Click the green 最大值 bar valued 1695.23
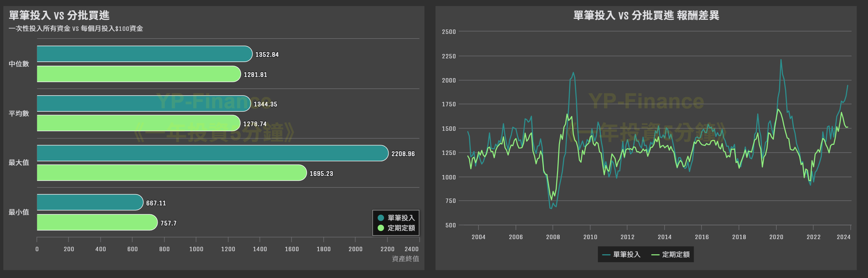The image size is (868, 278). point(171,173)
